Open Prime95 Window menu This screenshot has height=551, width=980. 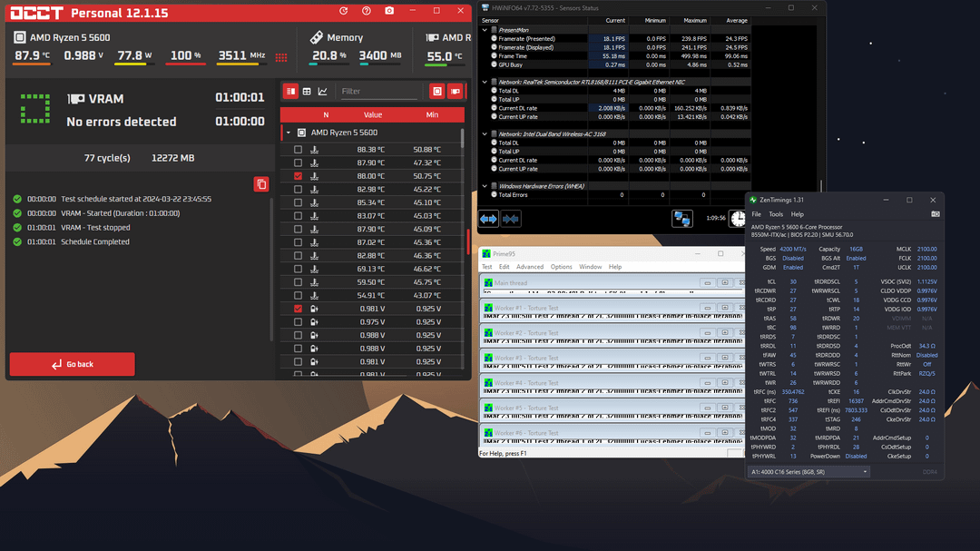[x=590, y=267]
